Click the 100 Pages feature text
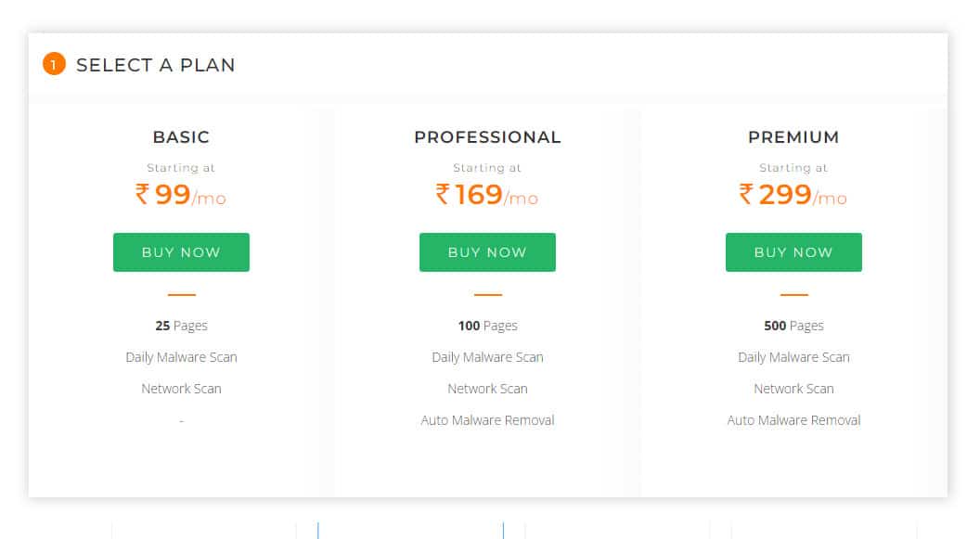980x539 pixels. pyautogui.click(x=487, y=326)
